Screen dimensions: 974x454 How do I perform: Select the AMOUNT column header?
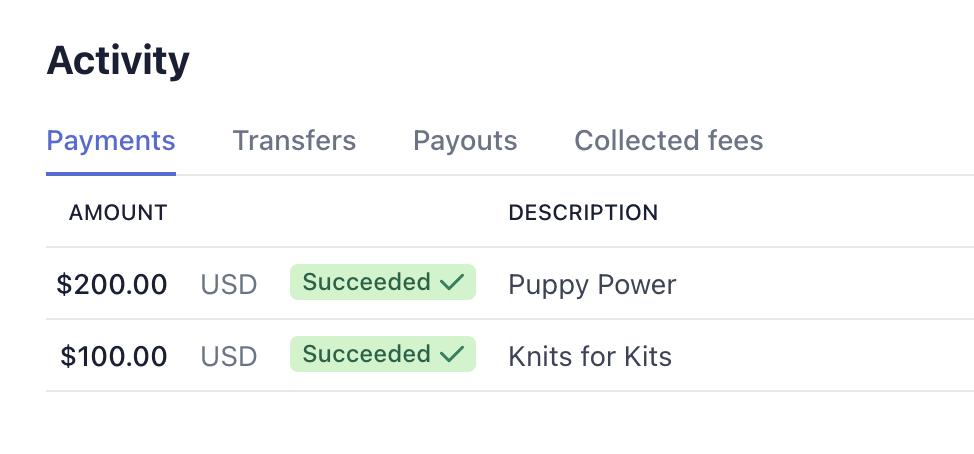pyautogui.click(x=118, y=213)
